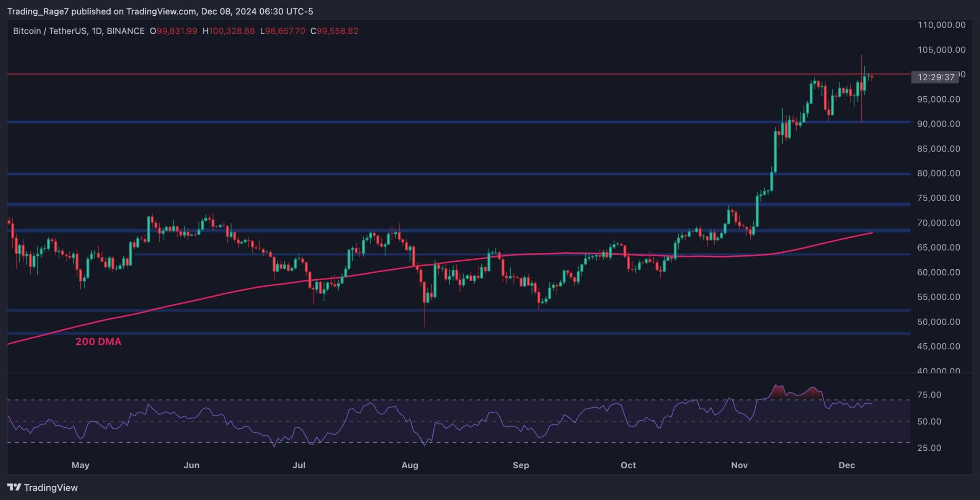Select the Dec label on the time axis

click(x=848, y=466)
